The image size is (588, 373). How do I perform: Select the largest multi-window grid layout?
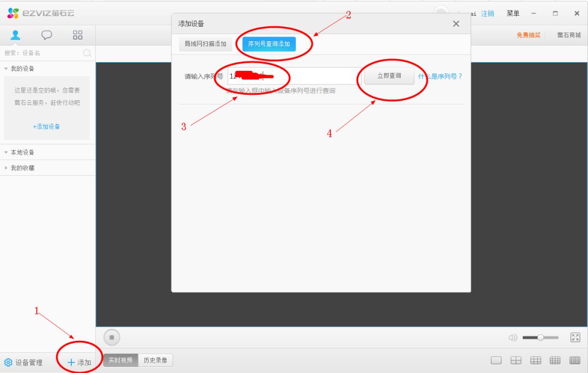(x=575, y=360)
